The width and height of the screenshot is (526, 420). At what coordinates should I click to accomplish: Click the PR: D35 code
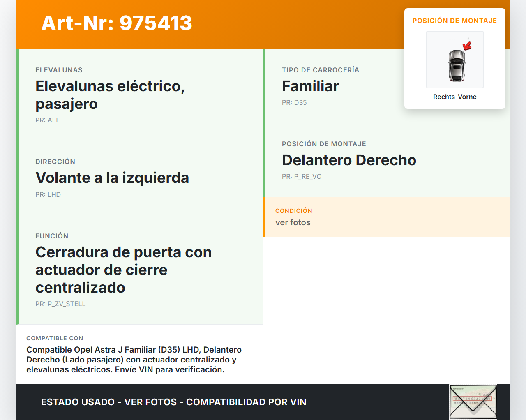point(294,103)
